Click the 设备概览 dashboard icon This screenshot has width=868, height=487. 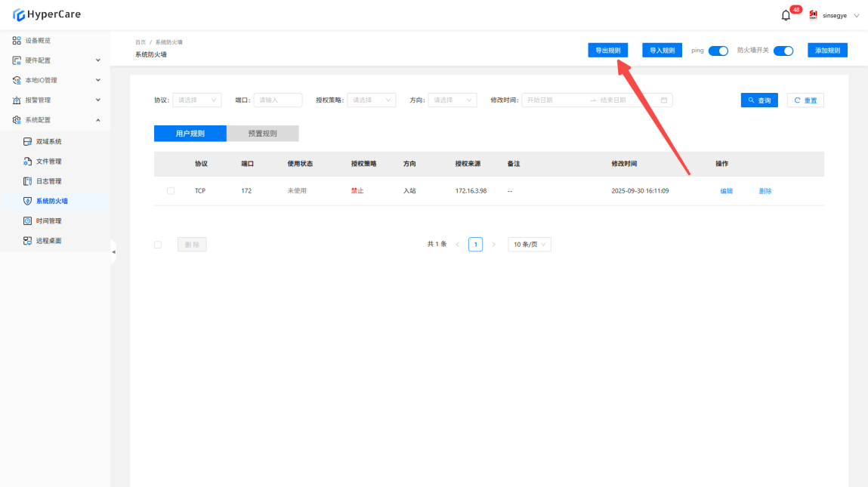tap(17, 41)
